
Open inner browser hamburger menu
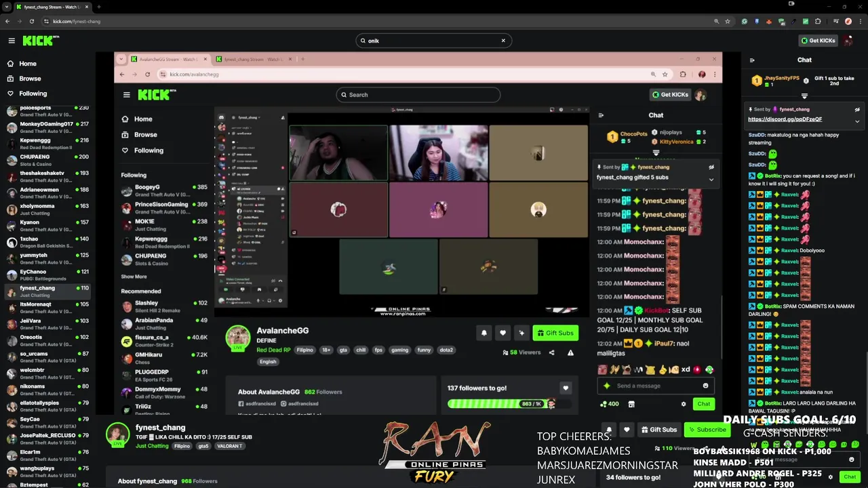point(126,95)
